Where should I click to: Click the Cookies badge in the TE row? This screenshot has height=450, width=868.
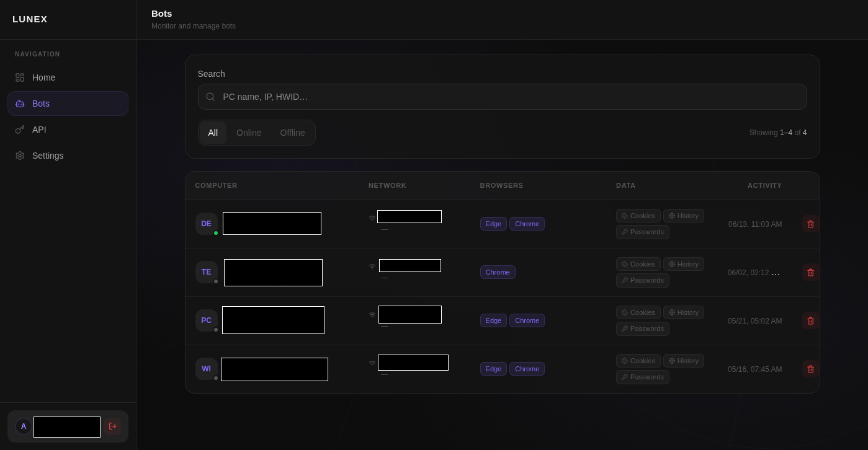638,264
